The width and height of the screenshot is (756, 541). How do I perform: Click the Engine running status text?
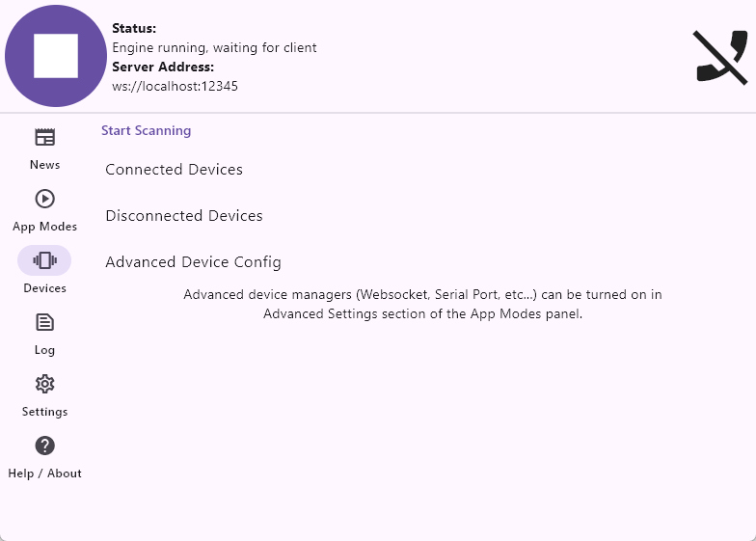click(214, 48)
